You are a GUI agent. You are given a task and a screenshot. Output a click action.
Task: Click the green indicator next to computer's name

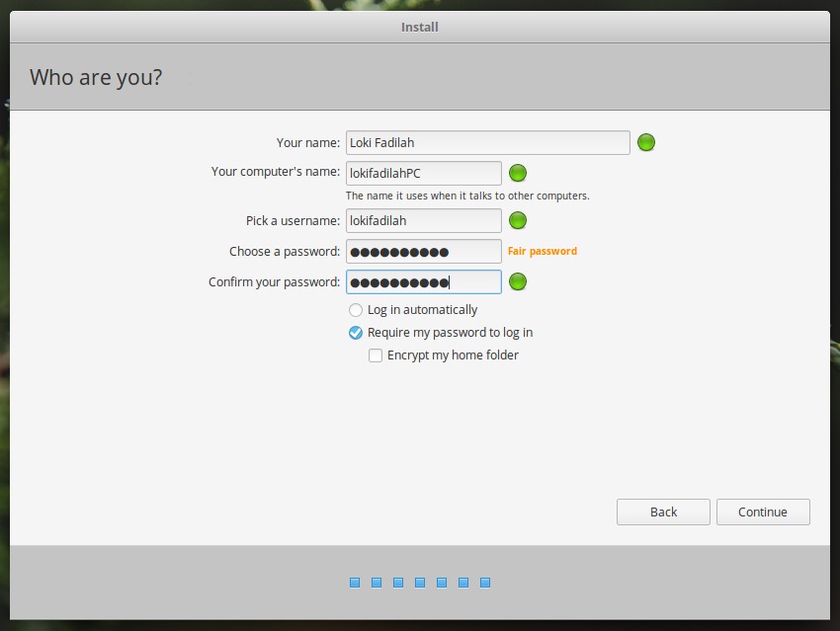coord(518,173)
